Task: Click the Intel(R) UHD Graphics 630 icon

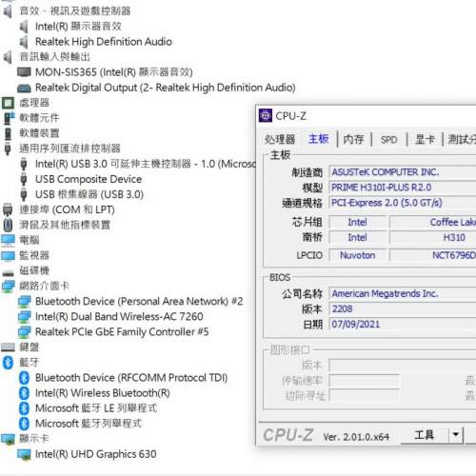Action: point(24,454)
